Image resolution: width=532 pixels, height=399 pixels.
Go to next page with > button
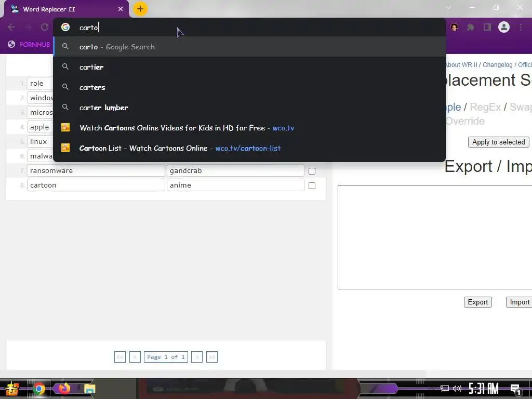tap(197, 357)
